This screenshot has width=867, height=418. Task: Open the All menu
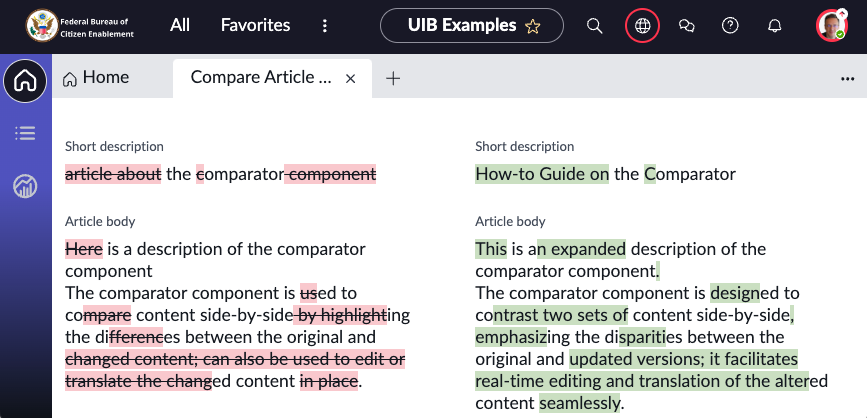click(x=180, y=25)
